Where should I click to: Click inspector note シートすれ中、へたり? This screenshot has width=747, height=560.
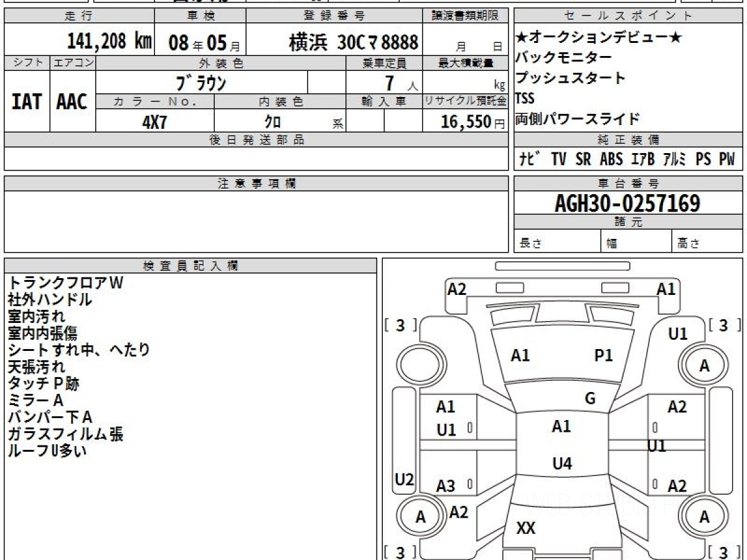coord(78,350)
